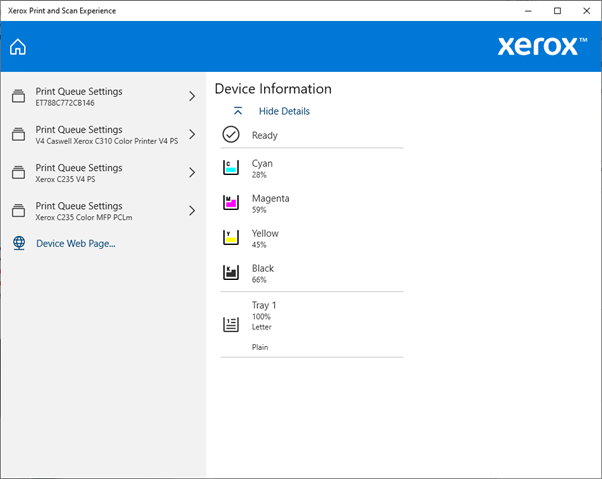
Task: Click printer icon for ET788C772CB146 queue
Action: click(18, 96)
